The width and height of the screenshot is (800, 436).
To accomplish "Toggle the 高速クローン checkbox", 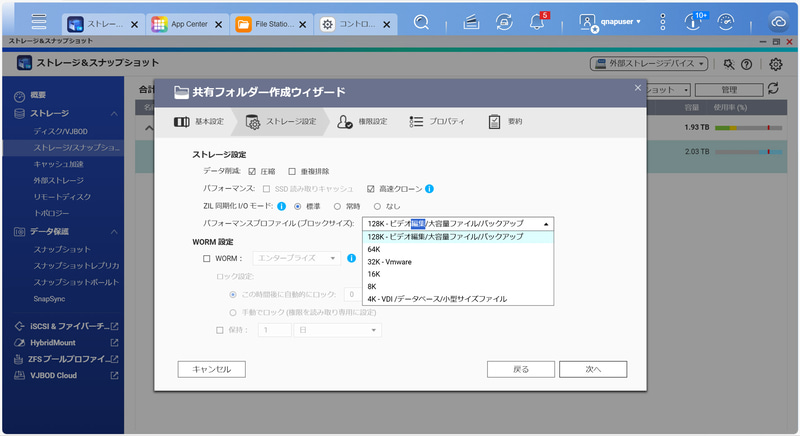I will [370, 189].
